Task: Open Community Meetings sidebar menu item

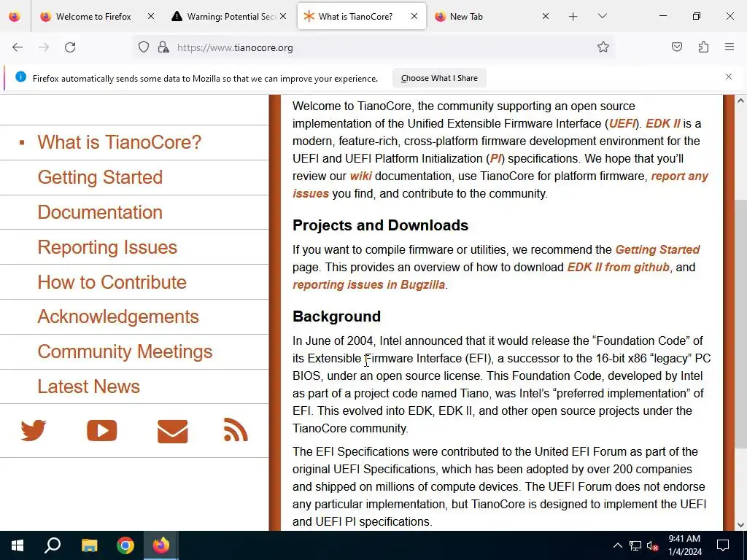Action: pyautogui.click(x=125, y=351)
